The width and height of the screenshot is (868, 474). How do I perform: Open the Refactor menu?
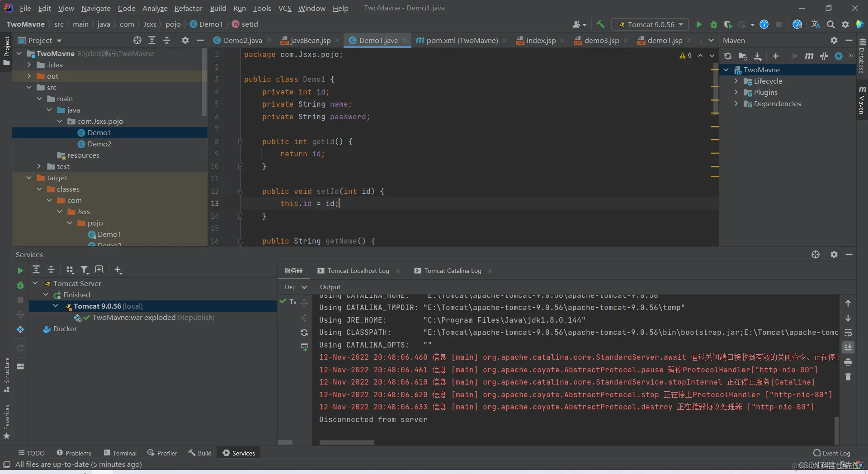(188, 8)
